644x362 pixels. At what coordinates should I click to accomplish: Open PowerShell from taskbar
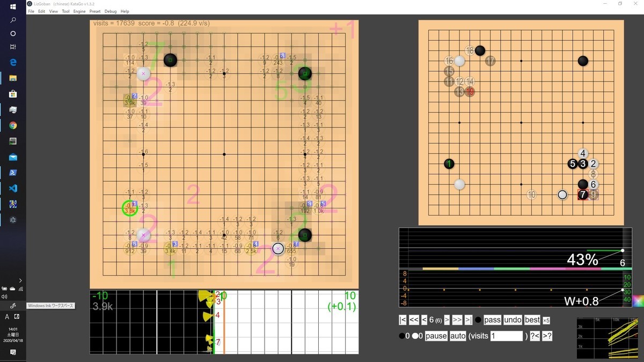pyautogui.click(x=13, y=173)
